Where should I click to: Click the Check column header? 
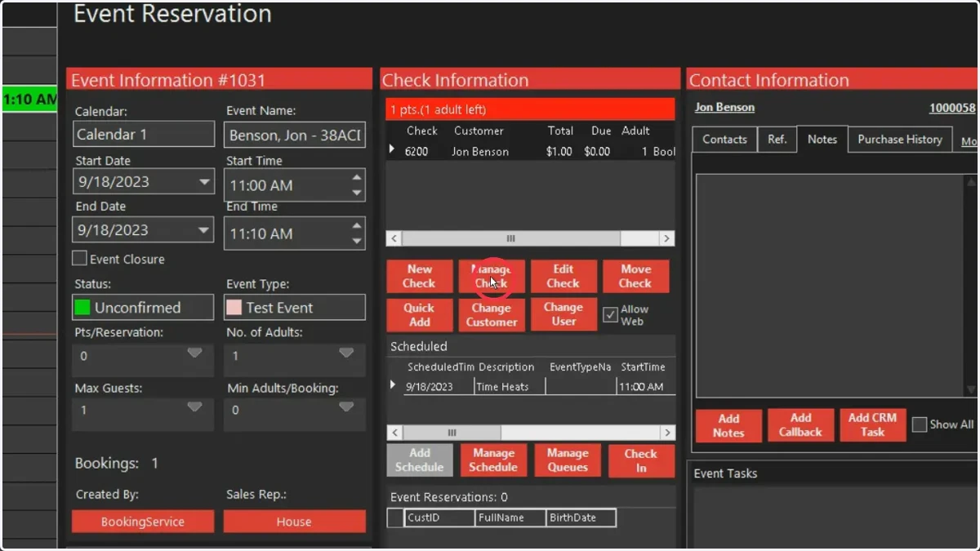(422, 131)
